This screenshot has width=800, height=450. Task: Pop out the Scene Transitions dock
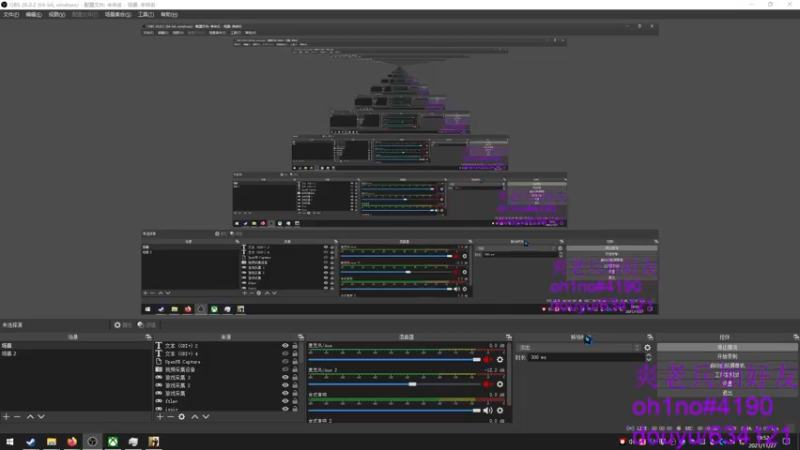coord(650,337)
